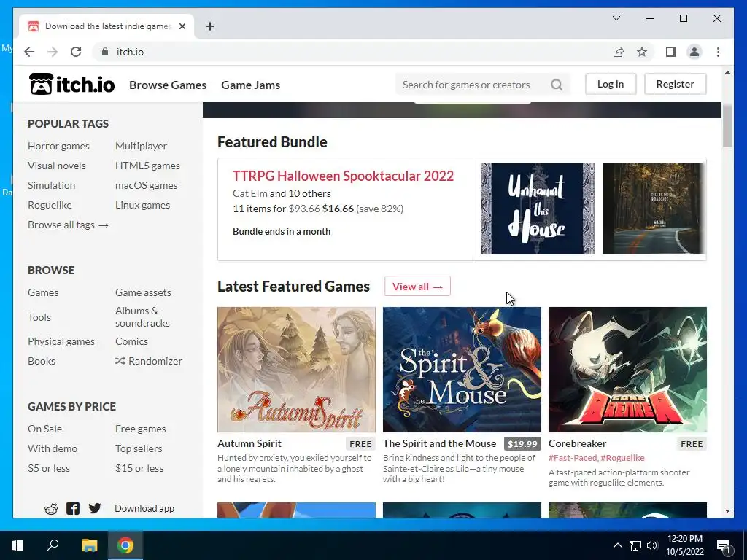Open File Explorer from taskbar
747x560 pixels.
point(89,545)
